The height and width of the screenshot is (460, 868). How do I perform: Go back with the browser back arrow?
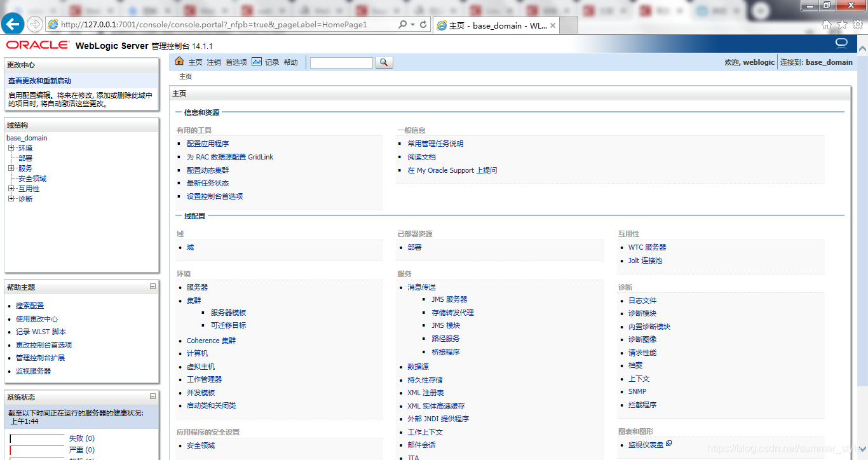(x=13, y=24)
